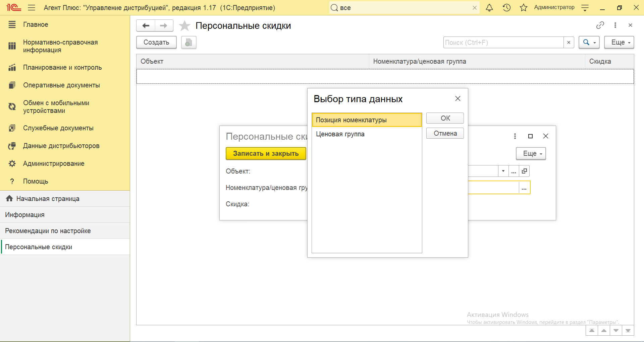Select Ценовая группа in the list

[340, 134]
